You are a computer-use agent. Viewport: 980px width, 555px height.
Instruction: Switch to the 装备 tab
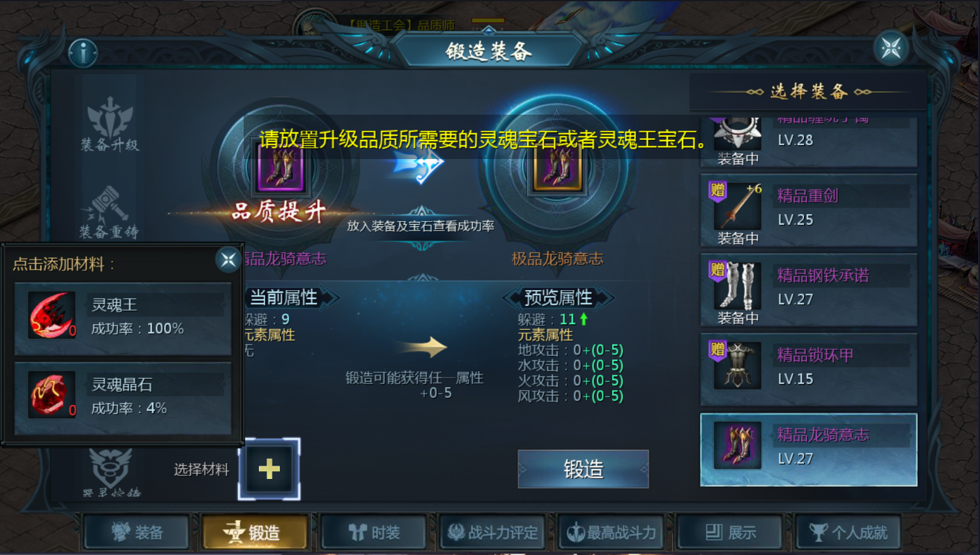137,532
